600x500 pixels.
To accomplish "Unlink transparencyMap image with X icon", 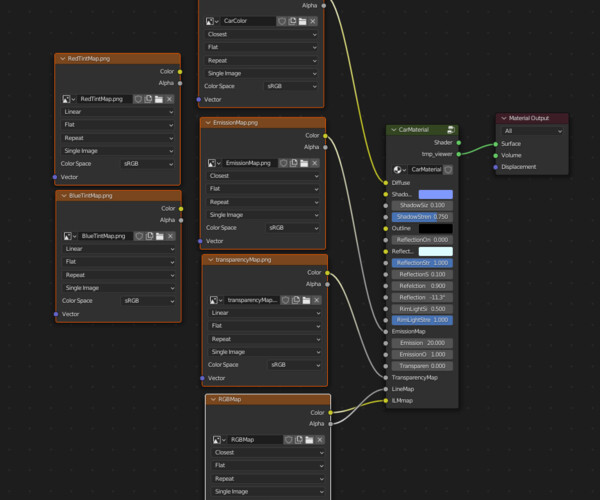I will pyautogui.click(x=316, y=300).
